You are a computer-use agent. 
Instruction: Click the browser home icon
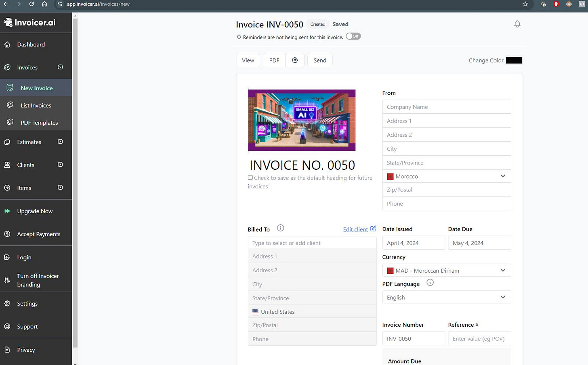[x=44, y=4]
